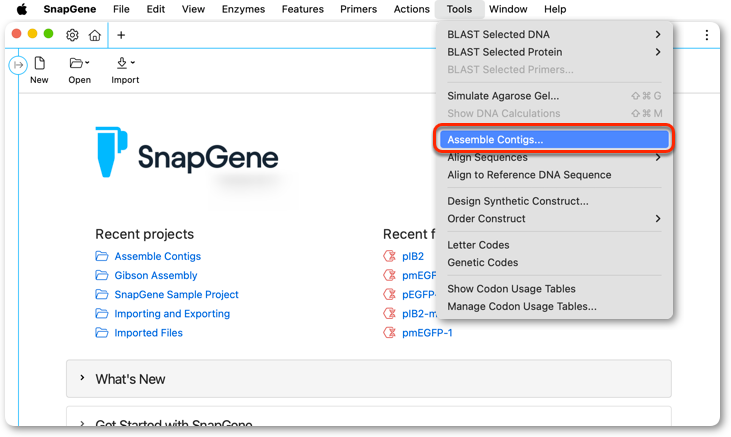Open Genetic Codes

click(x=554, y=263)
